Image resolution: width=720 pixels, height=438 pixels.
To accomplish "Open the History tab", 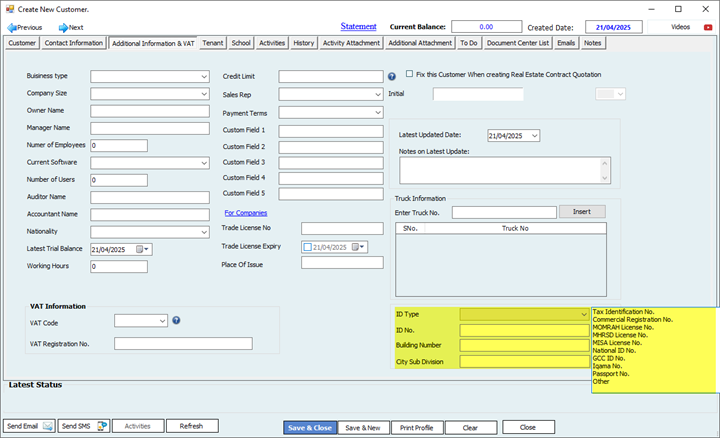I will click(x=304, y=43).
